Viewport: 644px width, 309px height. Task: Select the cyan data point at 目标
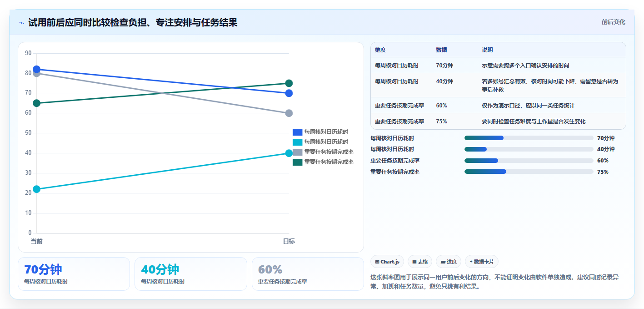(x=289, y=153)
